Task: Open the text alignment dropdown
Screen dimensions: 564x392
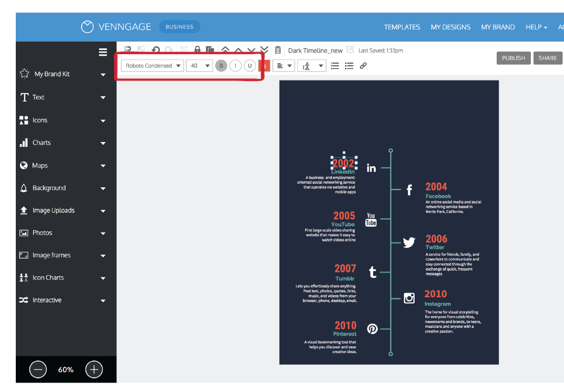Action: pos(285,66)
